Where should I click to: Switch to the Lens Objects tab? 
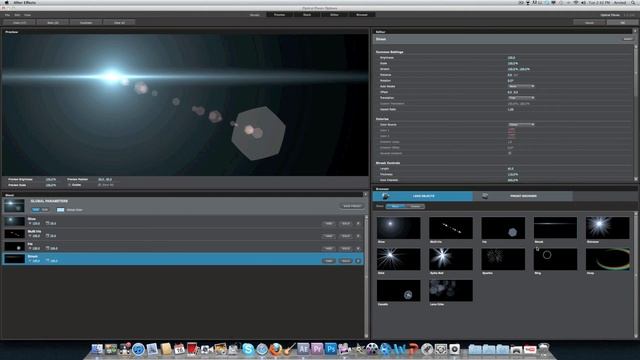(422, 196)
